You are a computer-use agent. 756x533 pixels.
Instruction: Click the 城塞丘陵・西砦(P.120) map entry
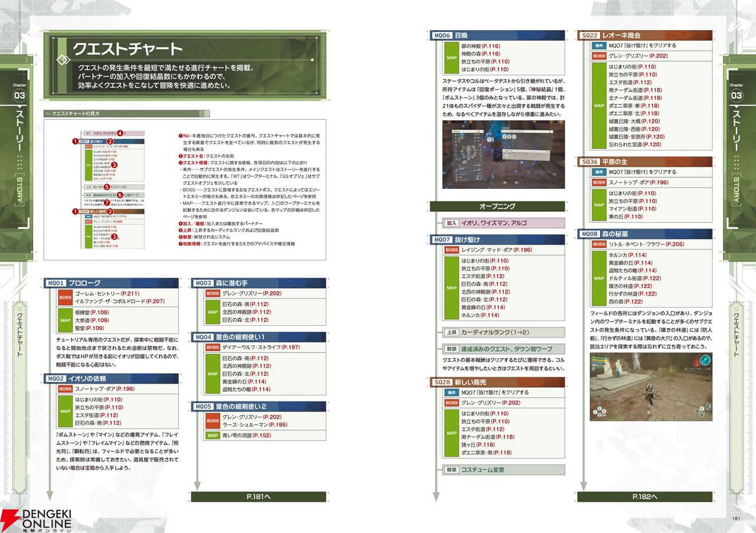634,129
